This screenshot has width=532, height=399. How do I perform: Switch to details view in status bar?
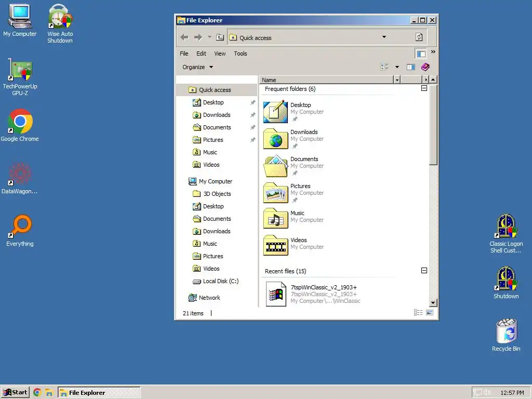click(x=418, y=313)
